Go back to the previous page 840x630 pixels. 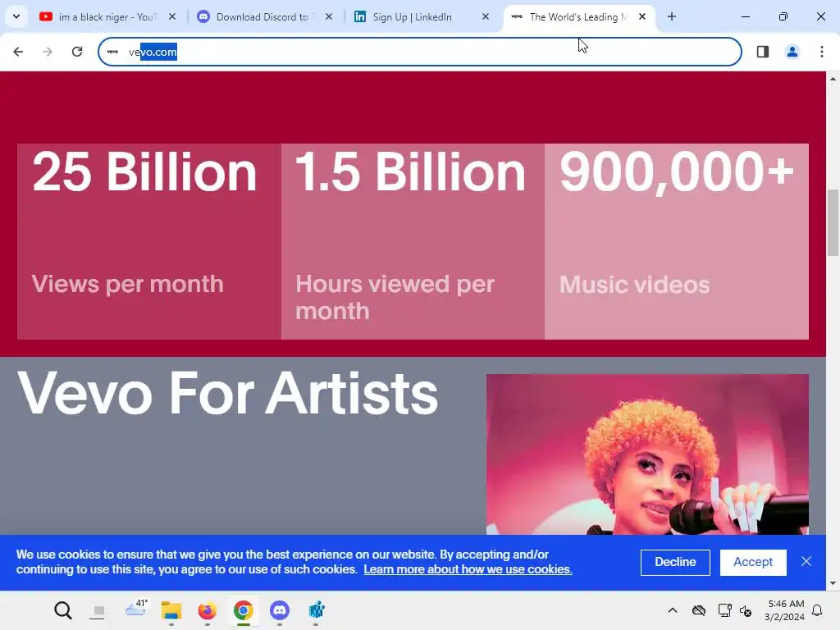click(18, 52)
